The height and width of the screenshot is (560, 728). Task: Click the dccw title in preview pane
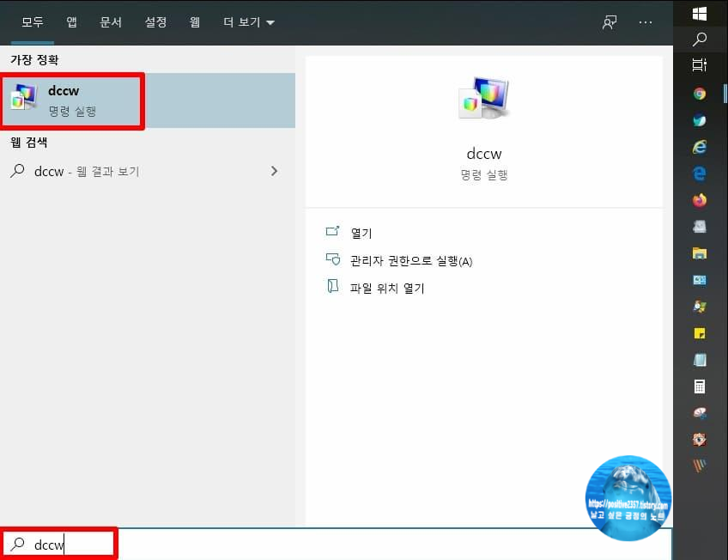pos(484,153)
